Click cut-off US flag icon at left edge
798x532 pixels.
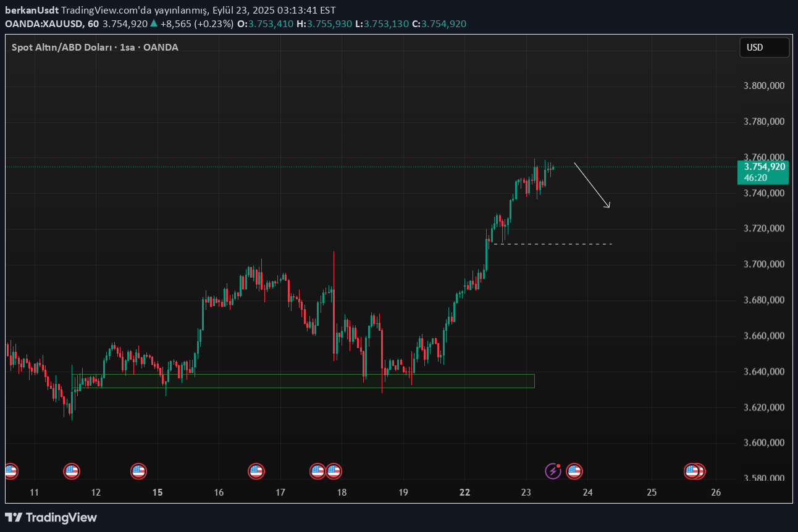click(x=10, y=472)
